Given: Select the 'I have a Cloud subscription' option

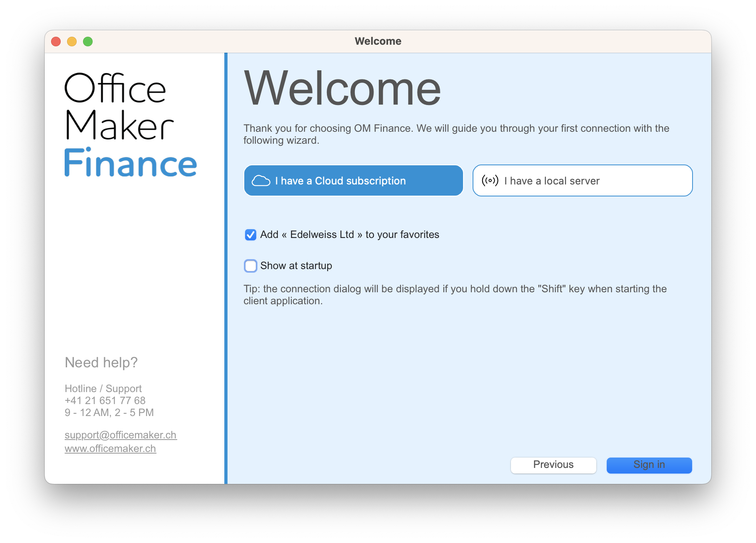Looking at the screenshot, I should tap(353, 180).
